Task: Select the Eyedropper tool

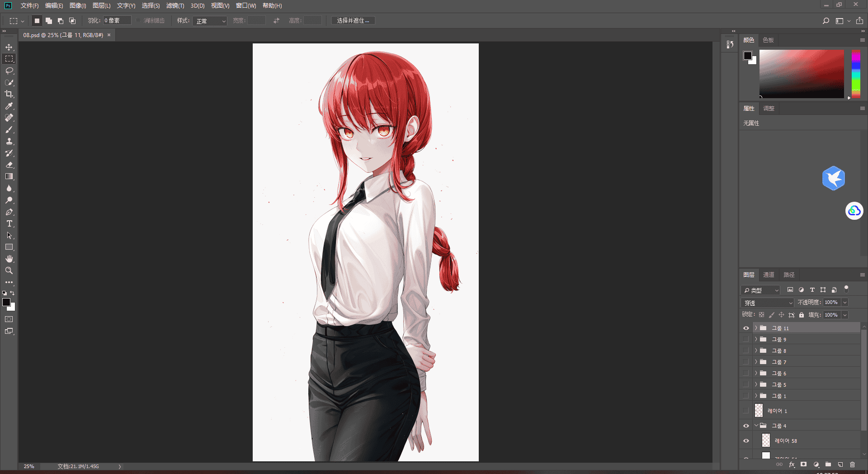Action: [9, 106]
